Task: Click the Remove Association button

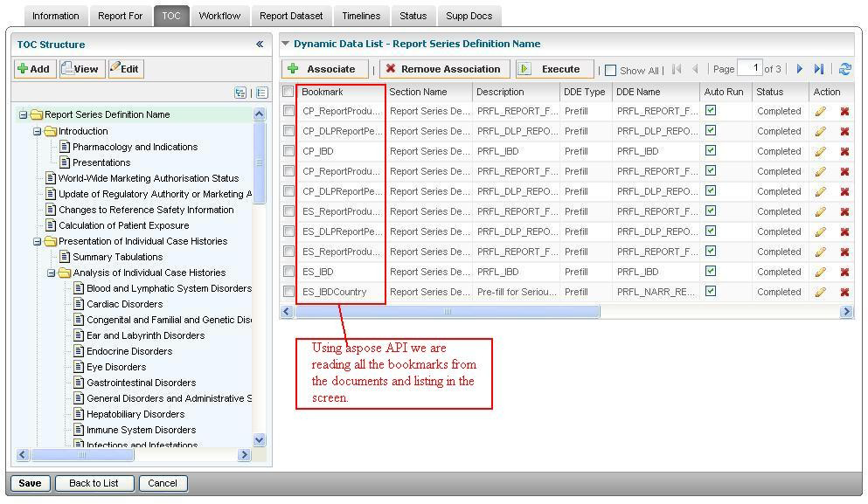Action: [x=444, y=69]
